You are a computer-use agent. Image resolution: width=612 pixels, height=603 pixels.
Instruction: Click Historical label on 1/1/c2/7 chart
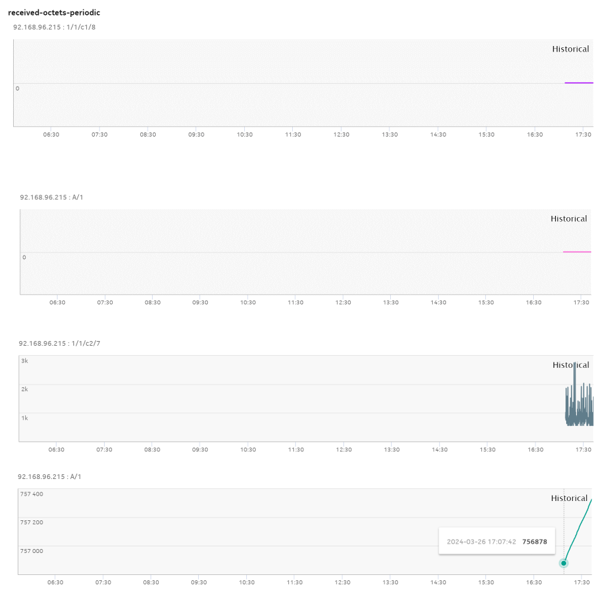tap(570, 365)
